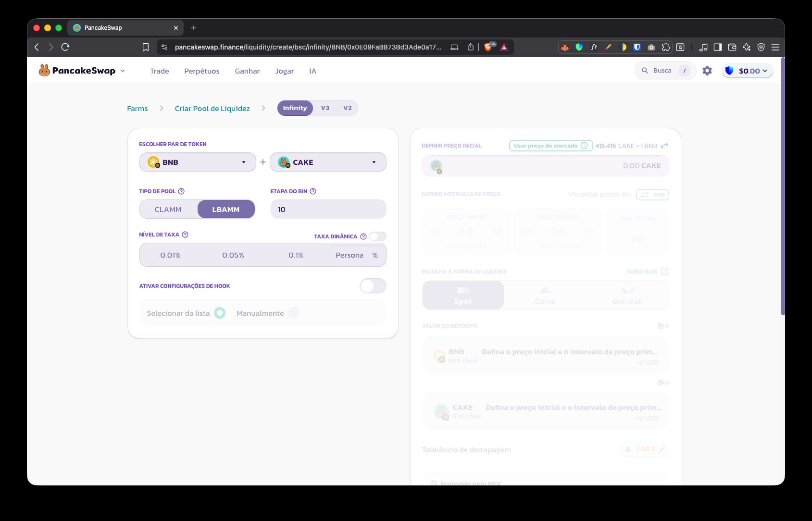Click the Etapa do Bin help icon
Viewport: 812px width, 521px height.
[x=313, y=191]
